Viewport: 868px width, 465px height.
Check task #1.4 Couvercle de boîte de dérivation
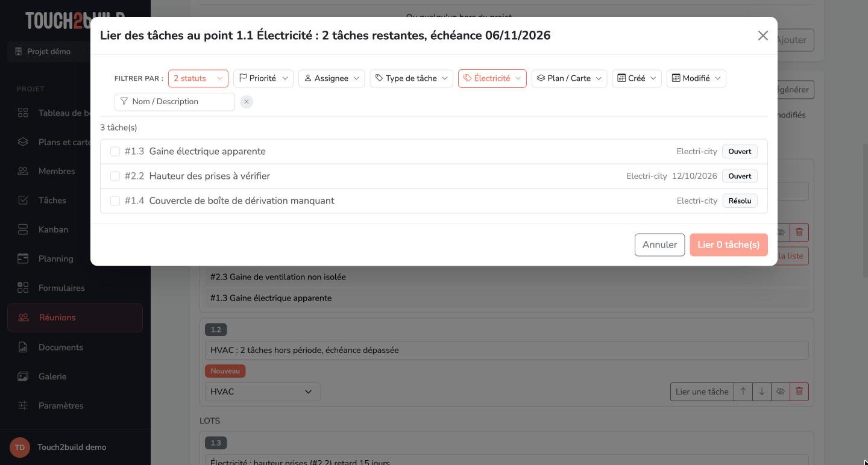pos(115,201)
